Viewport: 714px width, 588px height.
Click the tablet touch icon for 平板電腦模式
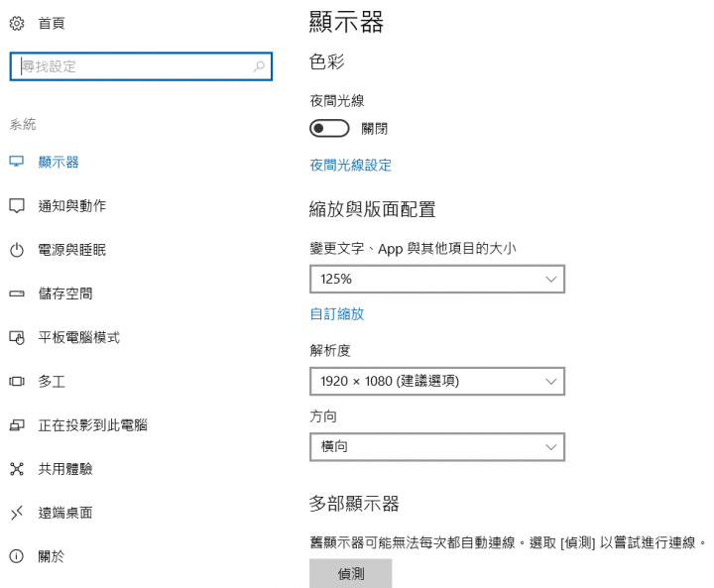point(17,337)
